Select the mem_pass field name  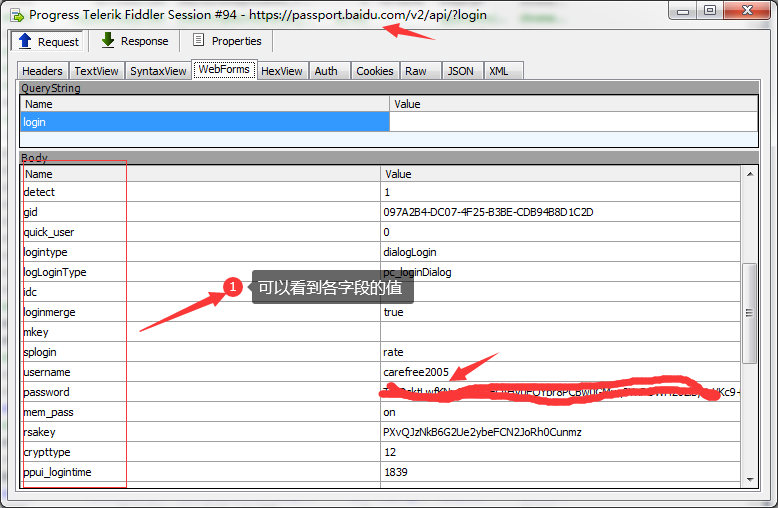tap(48, 412)
